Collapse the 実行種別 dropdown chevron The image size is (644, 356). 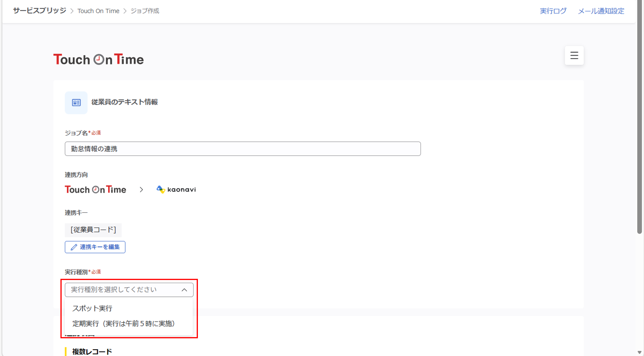184,290
